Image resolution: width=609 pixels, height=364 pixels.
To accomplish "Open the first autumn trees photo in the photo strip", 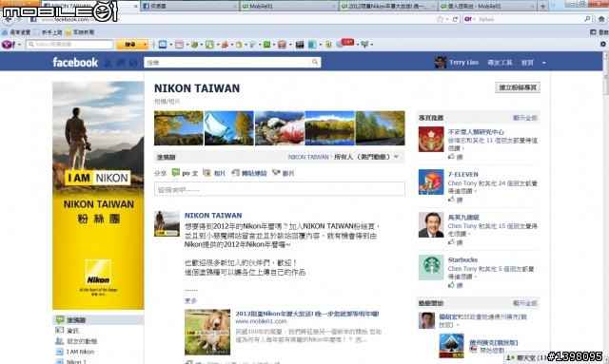I will pos(179,128).
